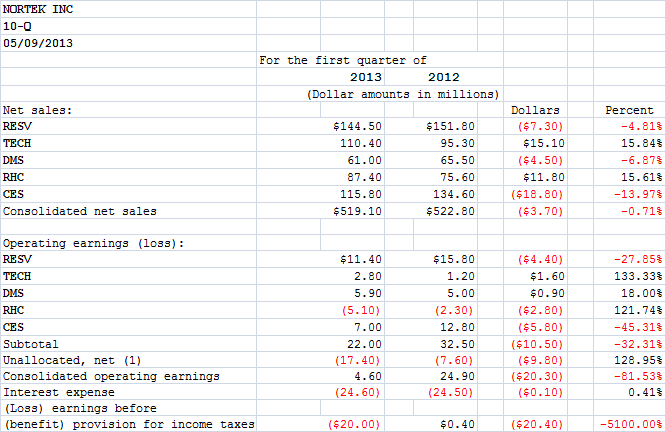Click the 121.74% RHC earnings percent

coord(638,311)
